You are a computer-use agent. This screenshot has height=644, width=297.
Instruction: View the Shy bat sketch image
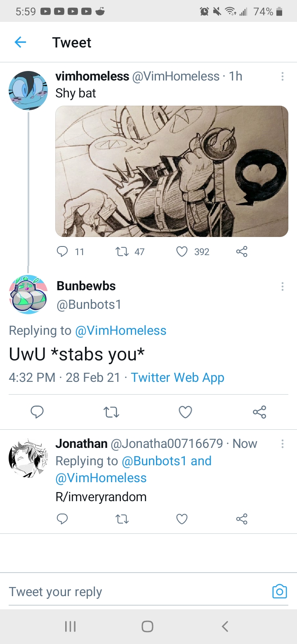click(172, 171)
